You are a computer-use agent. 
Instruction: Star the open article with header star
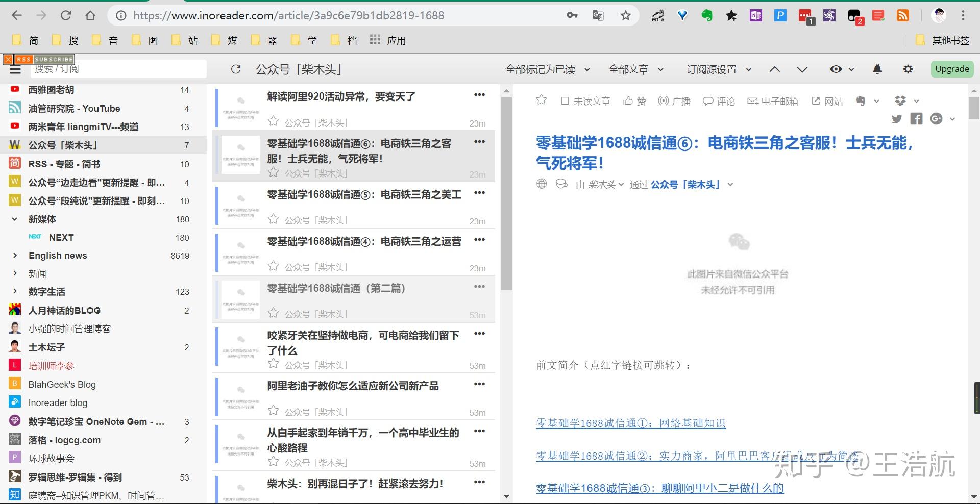click(542, 100)
